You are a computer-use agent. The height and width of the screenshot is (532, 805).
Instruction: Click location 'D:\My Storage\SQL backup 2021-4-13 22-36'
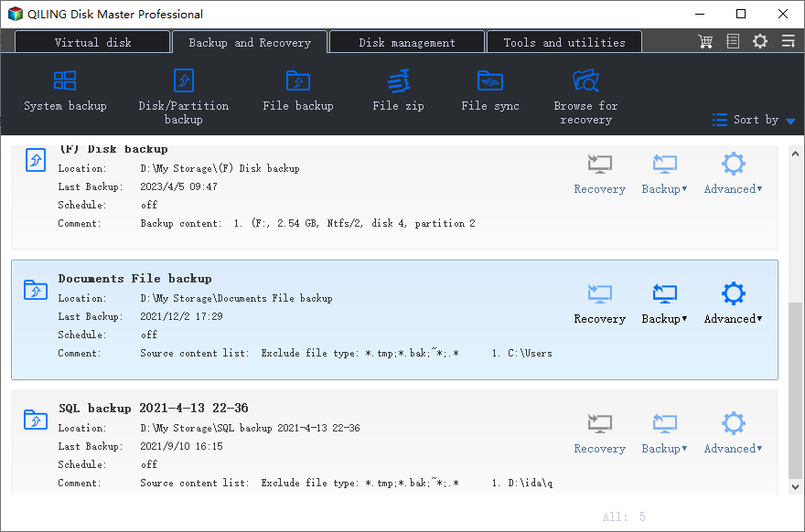point(250,428)
